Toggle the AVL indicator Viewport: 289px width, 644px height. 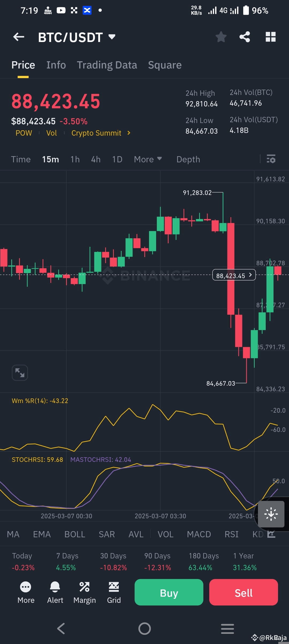click(x=136, y=534)
